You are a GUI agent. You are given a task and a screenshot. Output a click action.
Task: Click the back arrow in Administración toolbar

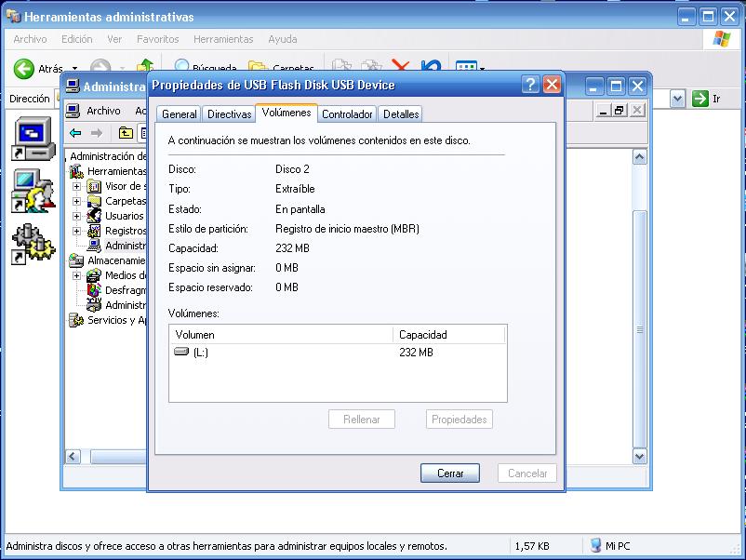tap(75, 133)
